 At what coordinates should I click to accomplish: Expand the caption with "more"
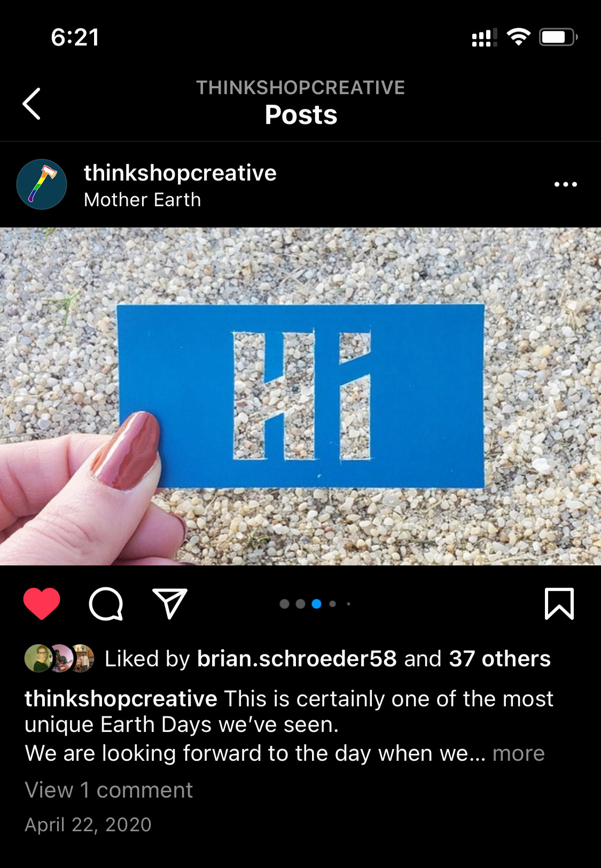(x=518, y=753)
